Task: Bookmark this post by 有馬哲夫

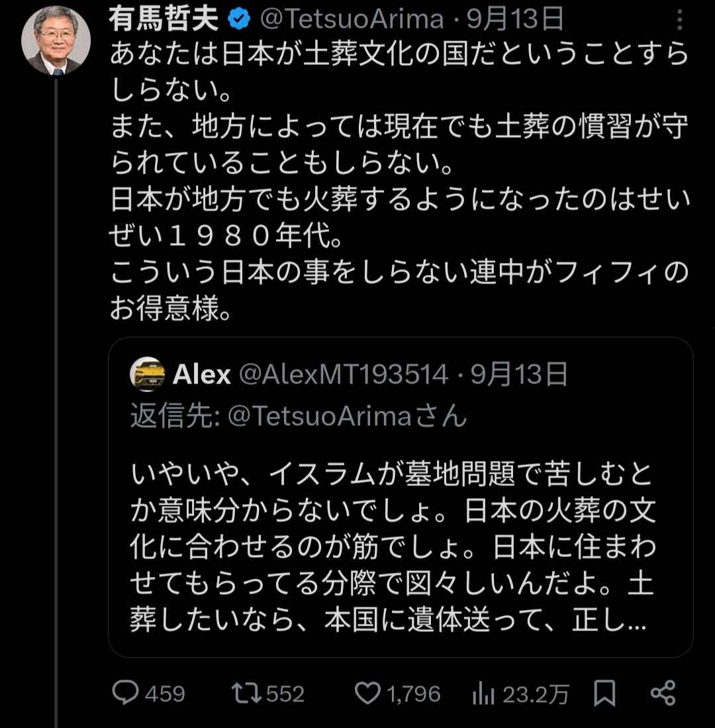Action: 604,693
